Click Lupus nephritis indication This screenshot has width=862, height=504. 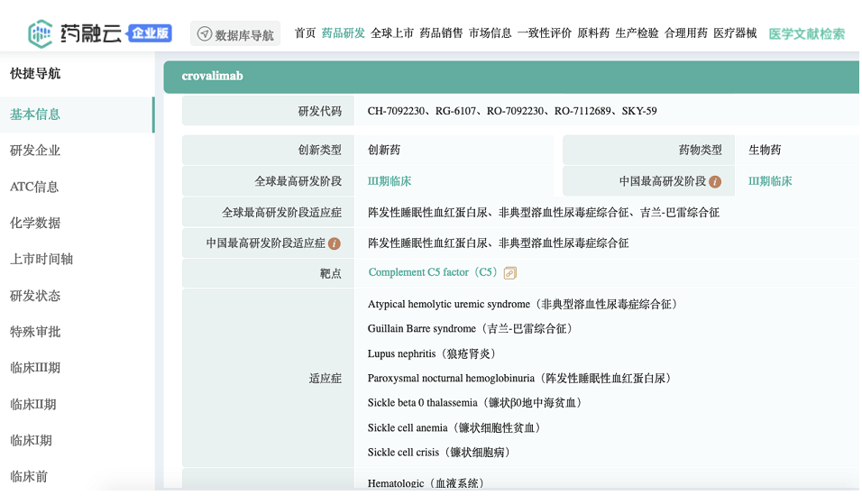coord(433,354)
